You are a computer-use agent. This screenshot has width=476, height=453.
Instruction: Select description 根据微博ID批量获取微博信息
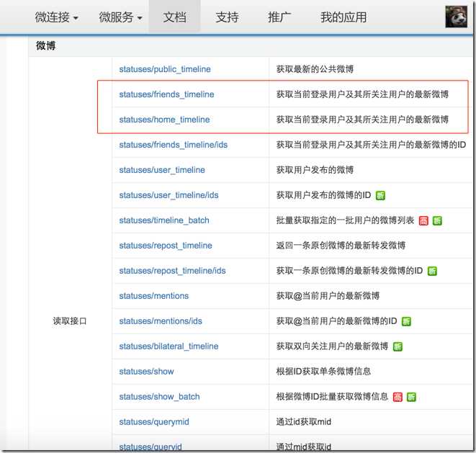click(332, 397)
